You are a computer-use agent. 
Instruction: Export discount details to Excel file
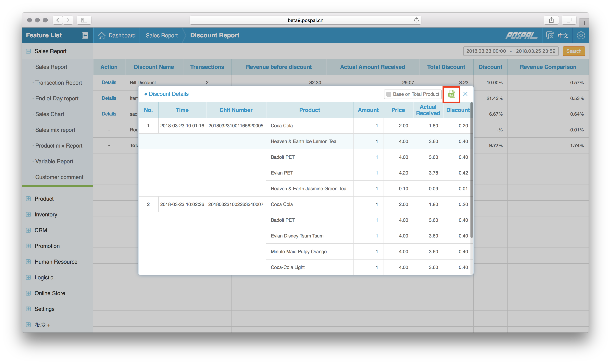click(451, 94)
